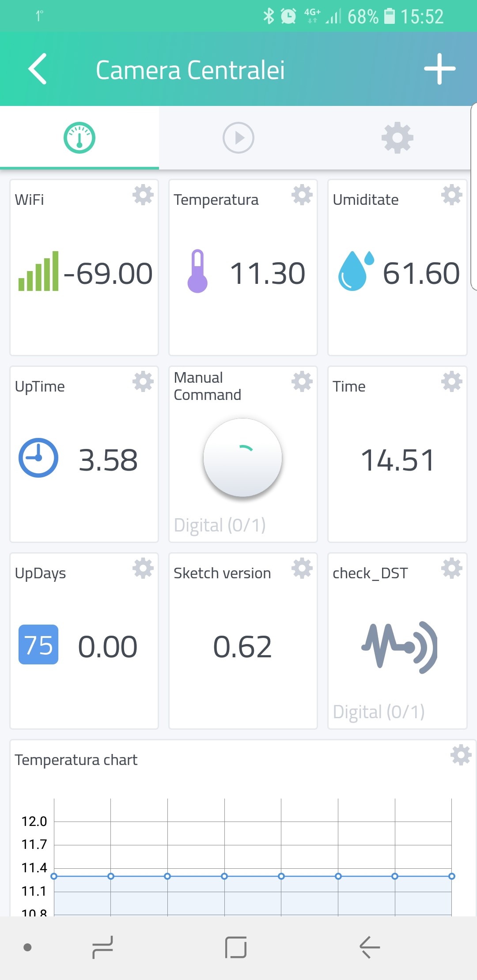The image size is (477, 980).
Task: Open settings gear of Temperatura widget
Action: point(302,195)
